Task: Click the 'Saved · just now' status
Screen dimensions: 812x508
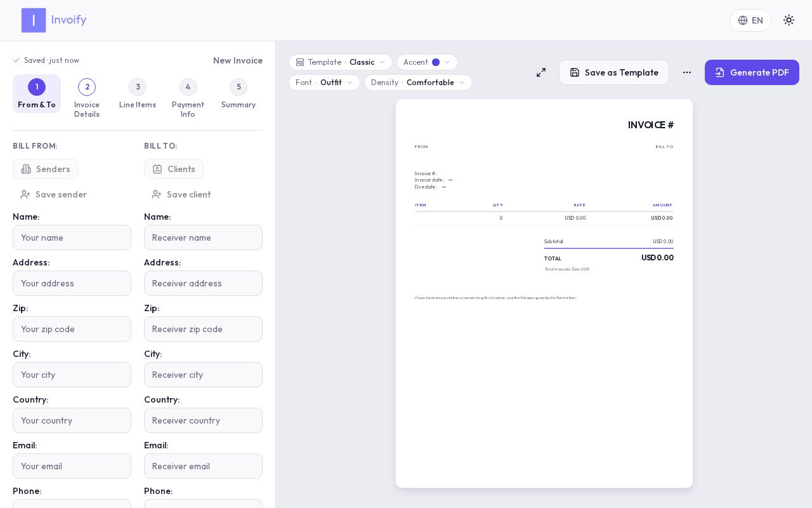Action: 46,60
